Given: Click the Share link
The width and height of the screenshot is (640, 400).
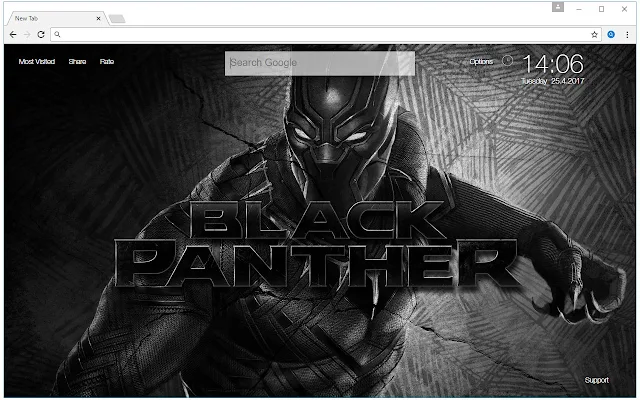Looking at the screenshot, I should [77, 62].
